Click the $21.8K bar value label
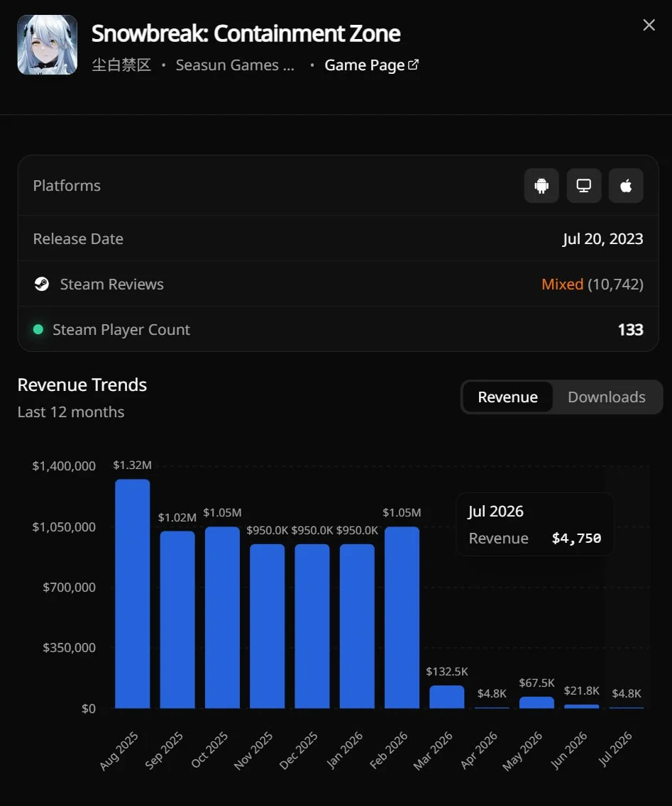Viewport: 672px width, 806px height. (x=581, y=690)
